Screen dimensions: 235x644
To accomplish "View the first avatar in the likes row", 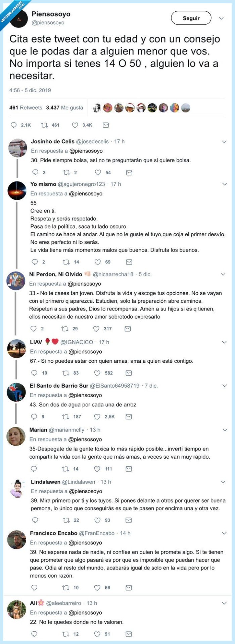I will click(97, 107).
